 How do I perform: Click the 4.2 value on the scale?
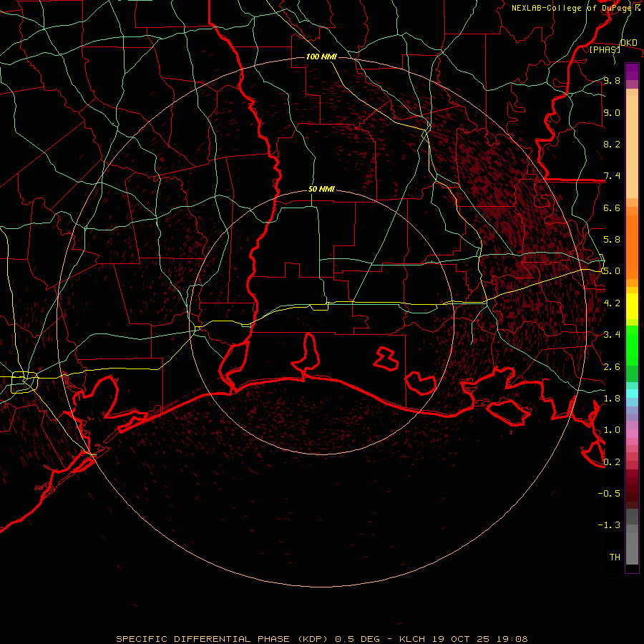click(612, 303)
